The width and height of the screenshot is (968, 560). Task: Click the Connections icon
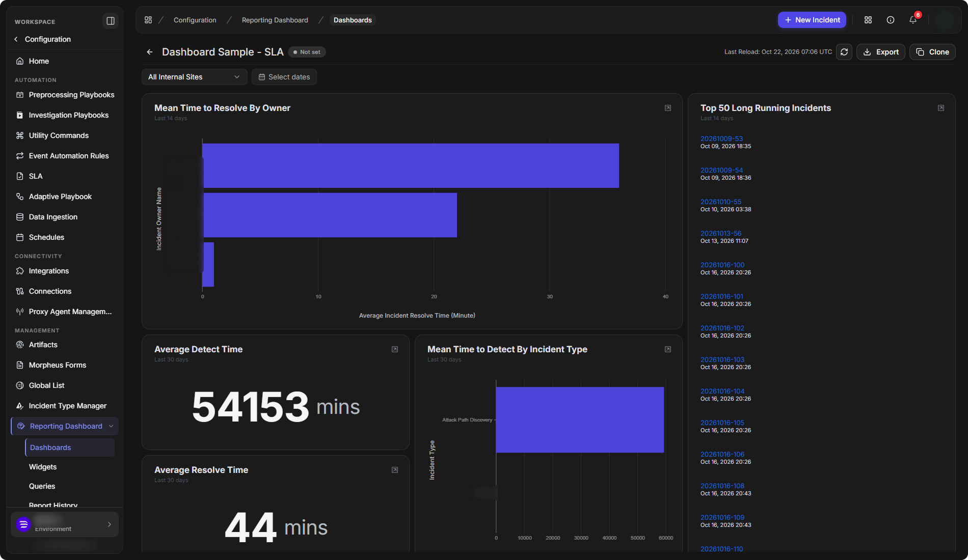tap(20, 291)
